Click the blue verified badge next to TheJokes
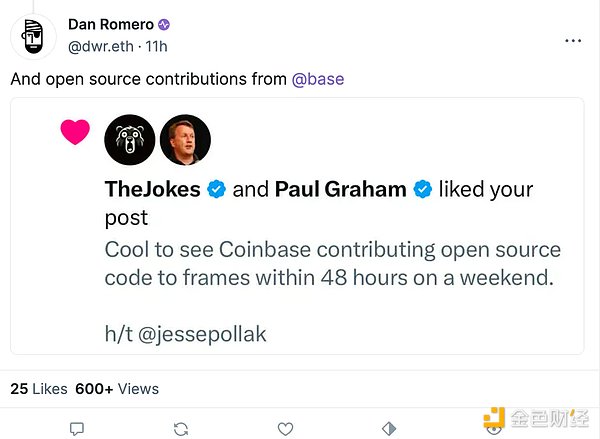 [216, 190]
